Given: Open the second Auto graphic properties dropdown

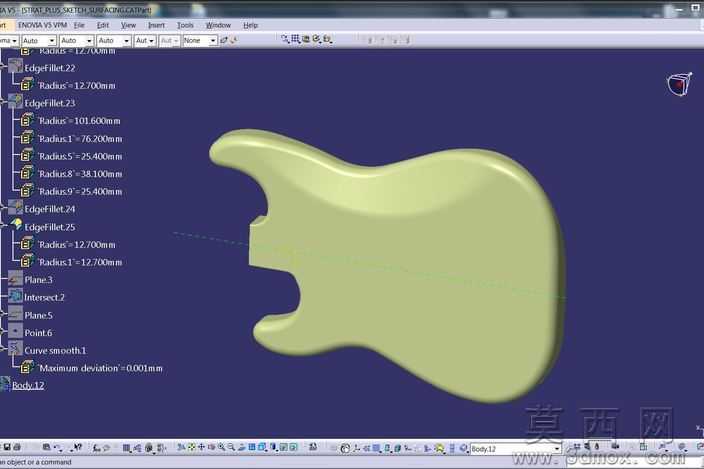Looking at the screenshot, I should point(77,41).
